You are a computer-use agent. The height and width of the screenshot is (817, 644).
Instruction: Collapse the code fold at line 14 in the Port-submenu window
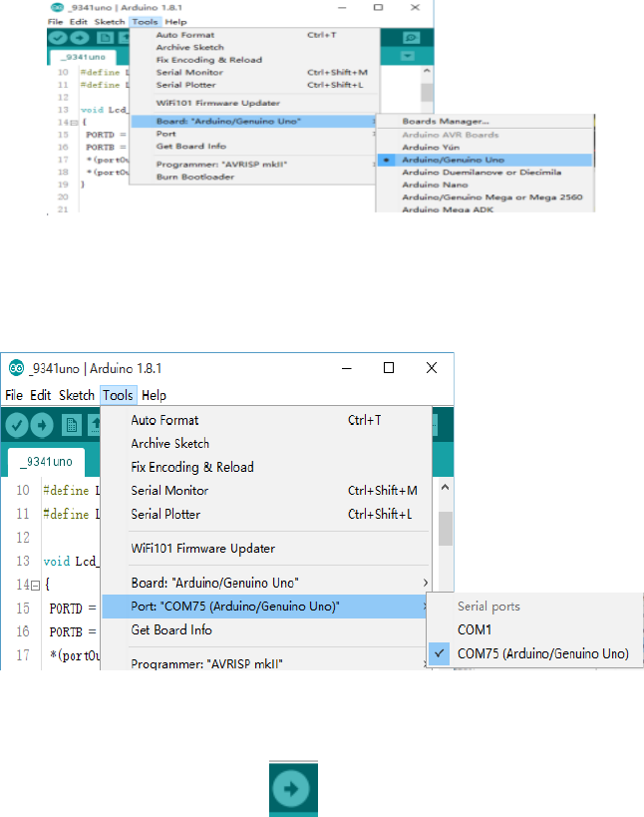coord(36,586)
